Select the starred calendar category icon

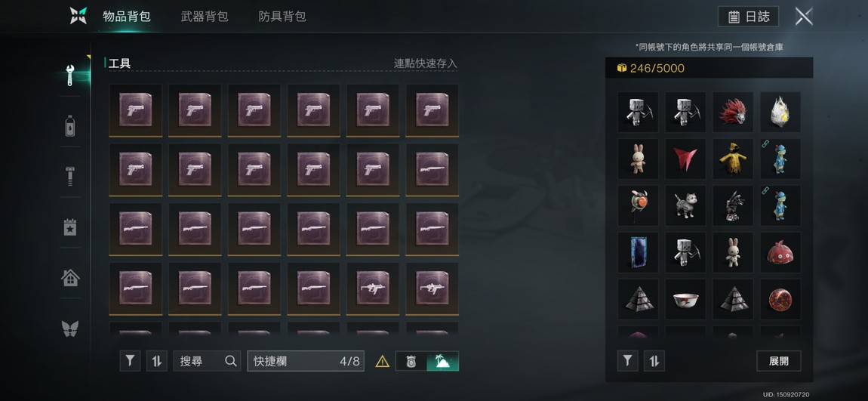tap(69, 227)
